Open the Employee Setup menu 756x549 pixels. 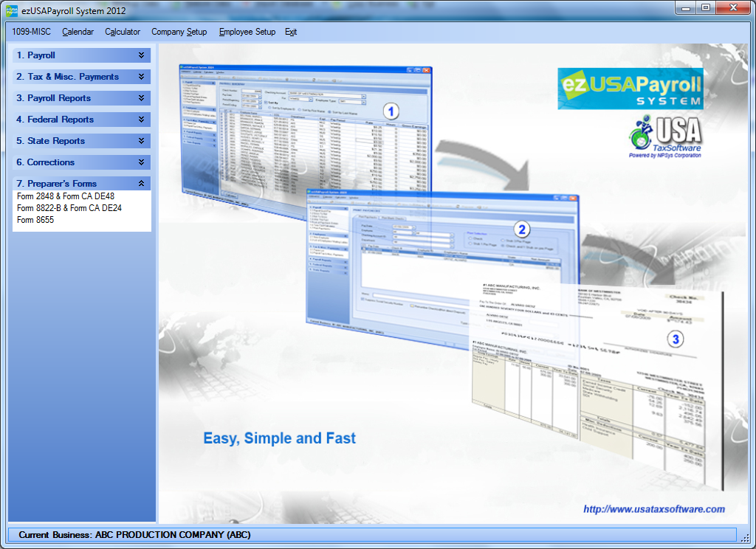tap(247, 32)
